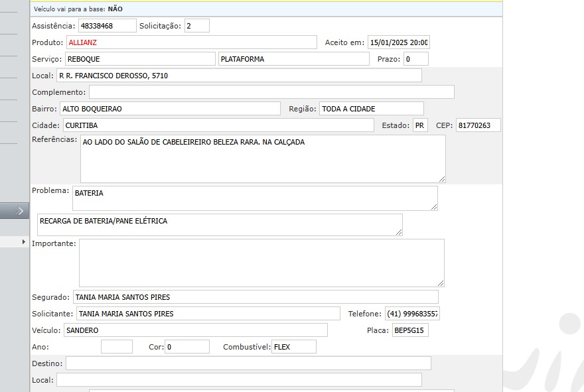This screenshot has width=584, height=392.
Task: Click the Prazo field
Action: (415, 59)
